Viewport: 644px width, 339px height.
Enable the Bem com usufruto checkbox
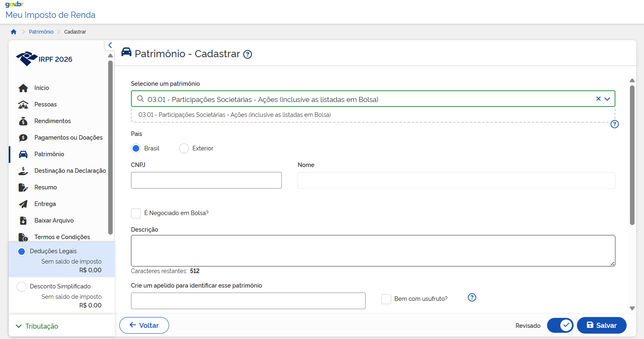pos(386,299)
